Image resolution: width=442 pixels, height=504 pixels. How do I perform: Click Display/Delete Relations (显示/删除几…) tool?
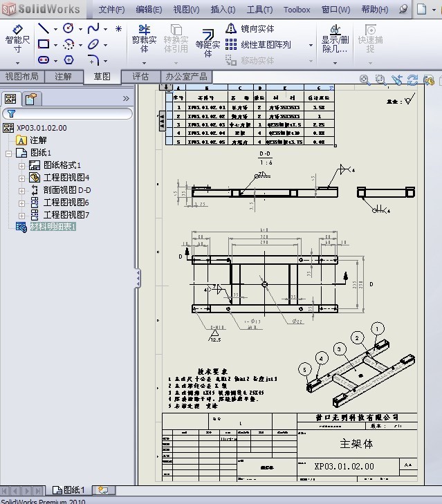(335, 39)
